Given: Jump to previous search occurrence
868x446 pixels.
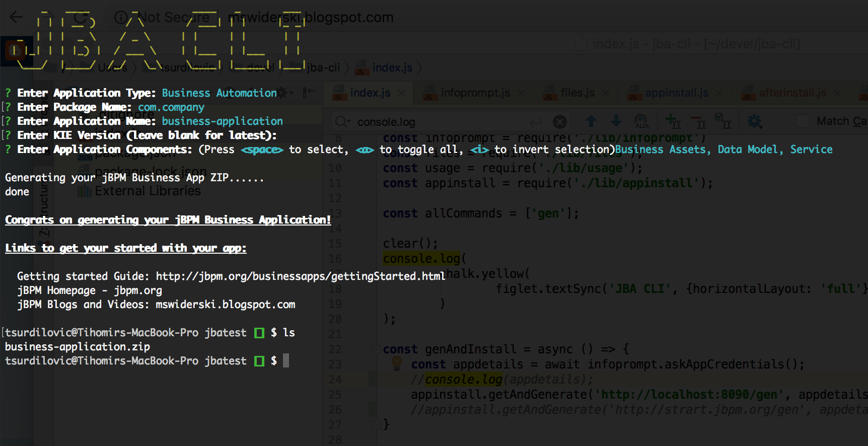Looking at the screenshot, I should (591, 121).
